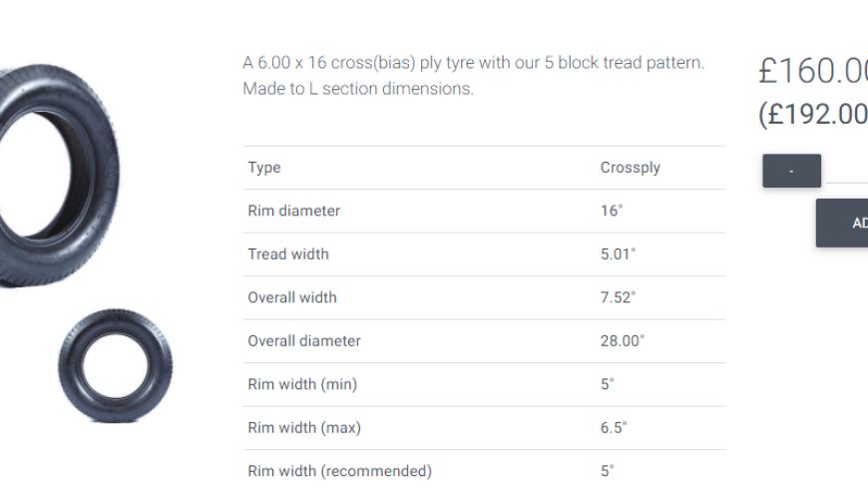Click the Type row label
This screenshot has height=499, width=868.
[264, 168]
